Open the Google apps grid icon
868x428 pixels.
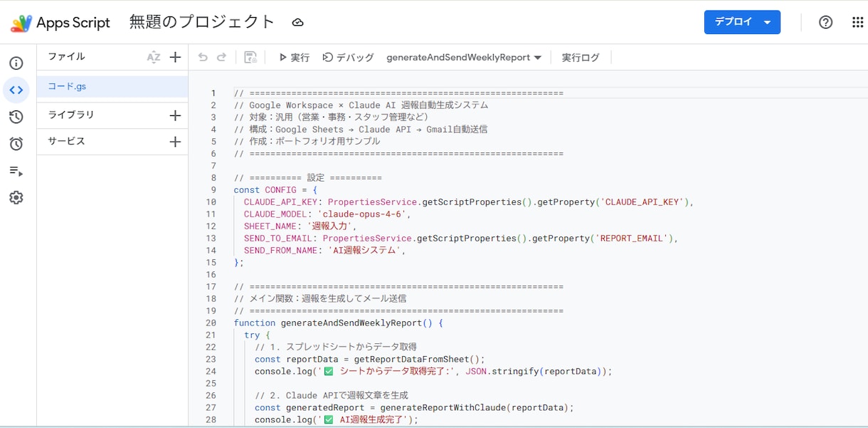857,22
